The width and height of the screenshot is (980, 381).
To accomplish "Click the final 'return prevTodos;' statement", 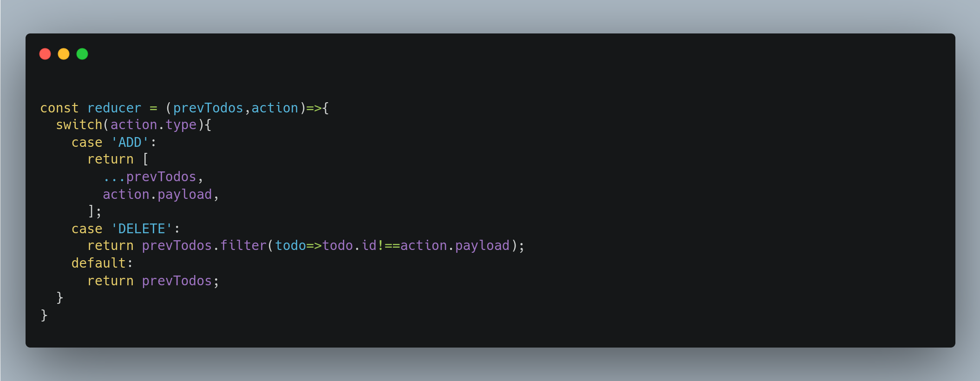I will [153, 281].
